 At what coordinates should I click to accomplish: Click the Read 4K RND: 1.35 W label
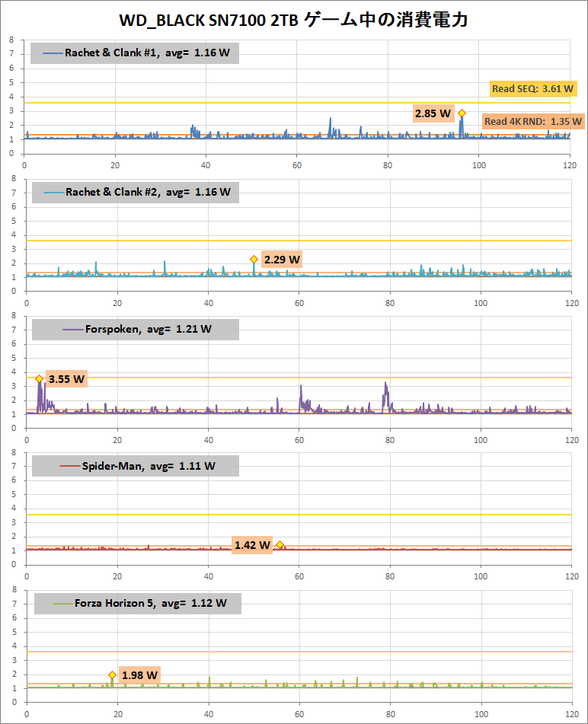pyautogui.click(x=533, y=122)
